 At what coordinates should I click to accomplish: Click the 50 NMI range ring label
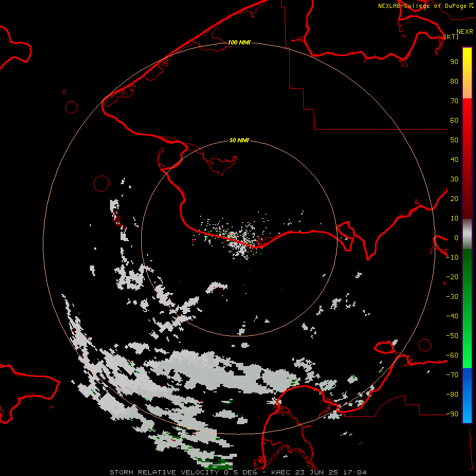[239, 140]
